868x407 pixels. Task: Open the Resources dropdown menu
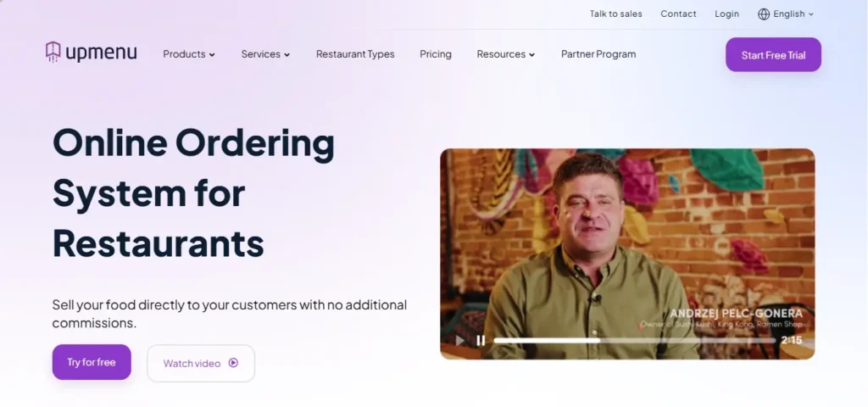tap(505, 54)
